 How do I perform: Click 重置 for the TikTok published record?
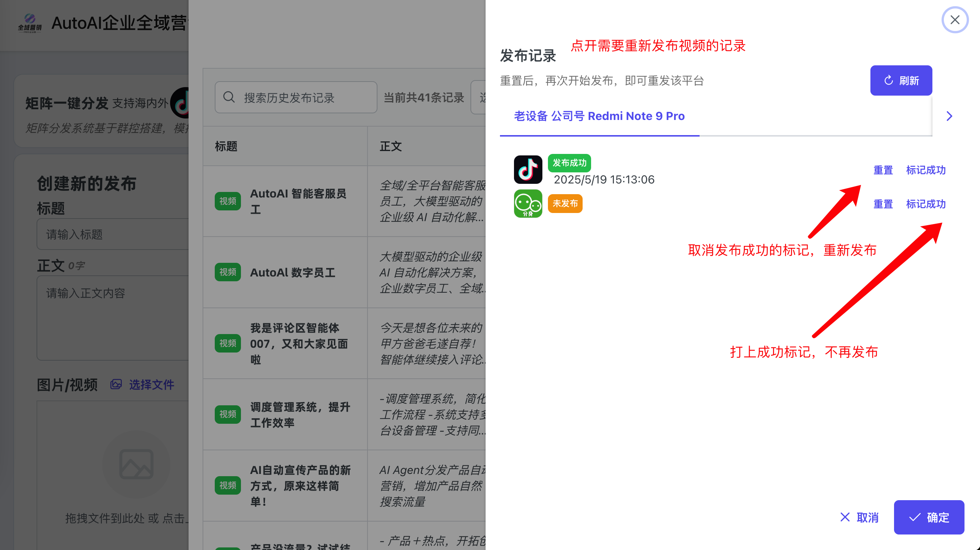pyautogui.click(x=883, y=170)
